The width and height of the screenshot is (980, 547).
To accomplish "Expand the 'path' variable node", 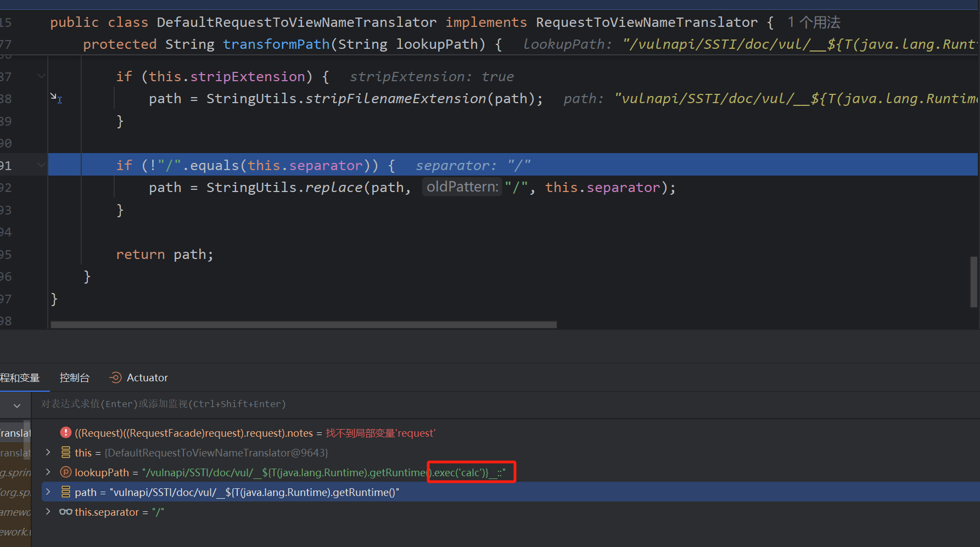I will pos(48,492).
